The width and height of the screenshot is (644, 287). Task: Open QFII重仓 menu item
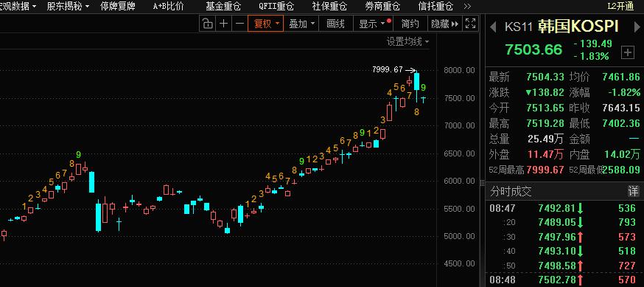point(276,6)
